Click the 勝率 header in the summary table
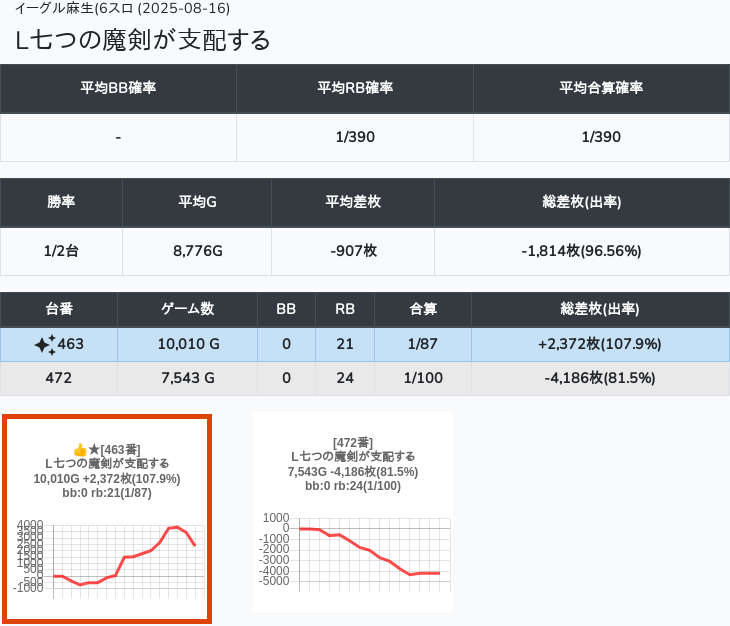730x626 pixels. click(61, 202)
